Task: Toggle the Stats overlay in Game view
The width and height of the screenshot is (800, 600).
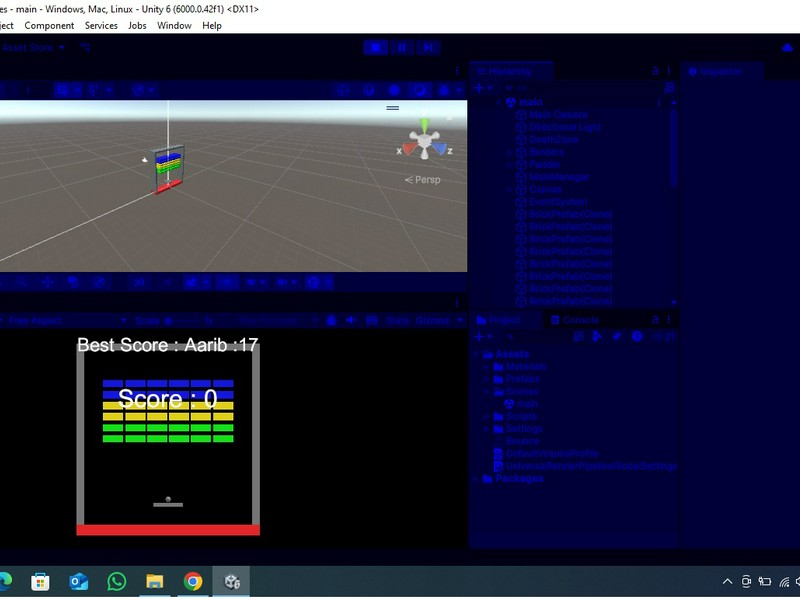Action: 398,320
